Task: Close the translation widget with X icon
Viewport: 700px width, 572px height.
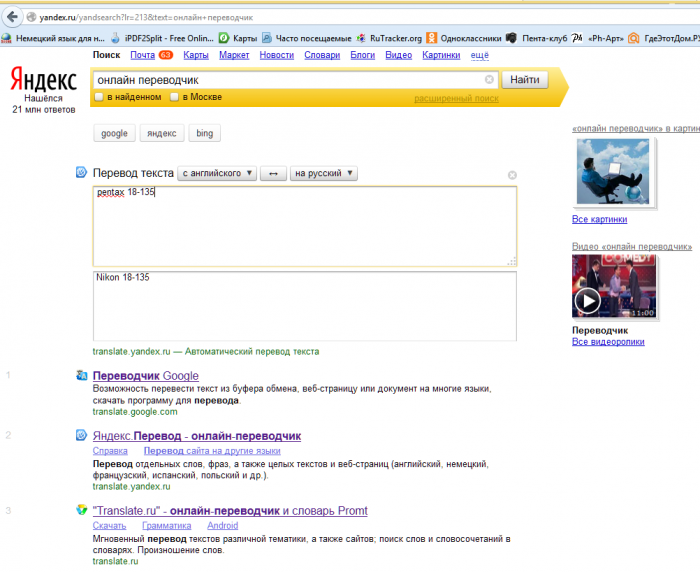Action: (x=512, y=175)
